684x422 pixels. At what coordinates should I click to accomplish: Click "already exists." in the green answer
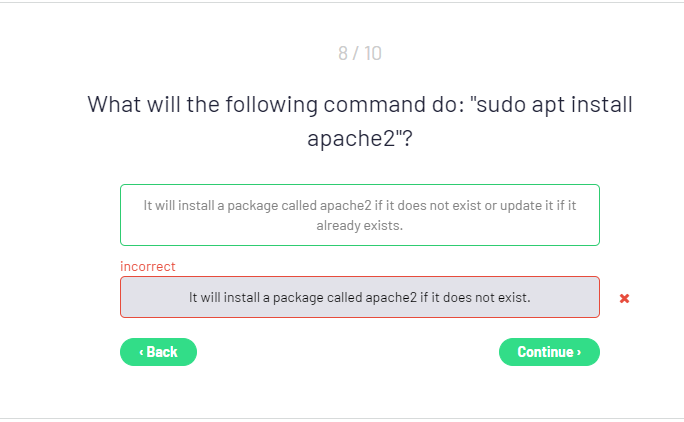359,225
